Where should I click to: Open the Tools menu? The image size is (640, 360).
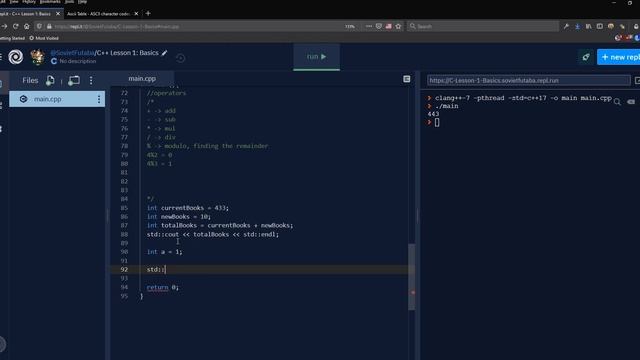tap(69, 2)
